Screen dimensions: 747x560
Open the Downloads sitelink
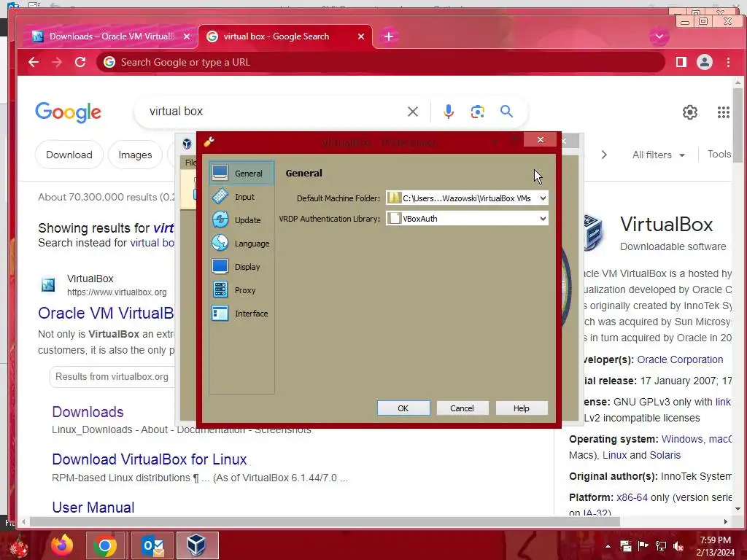[x=88, y=411]
